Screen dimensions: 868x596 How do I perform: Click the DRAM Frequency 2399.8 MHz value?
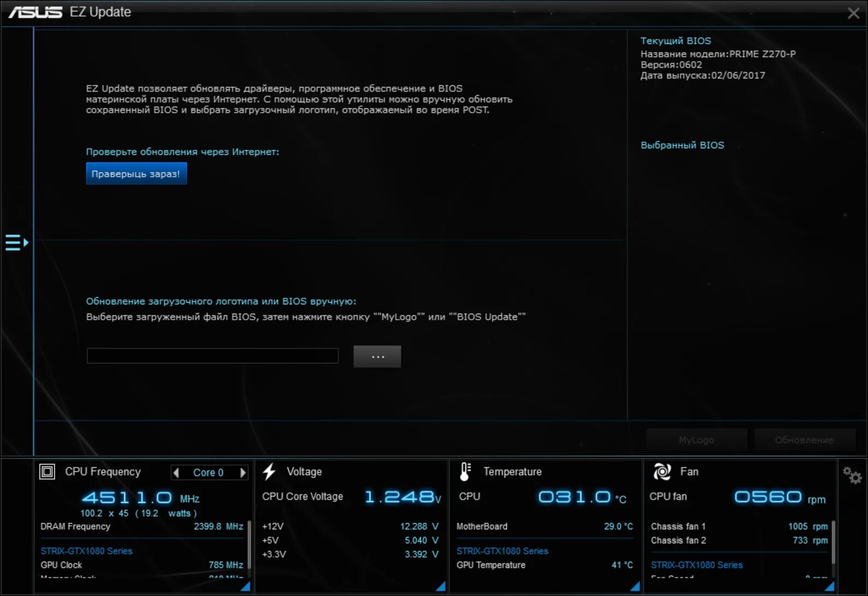pos(218,526)
